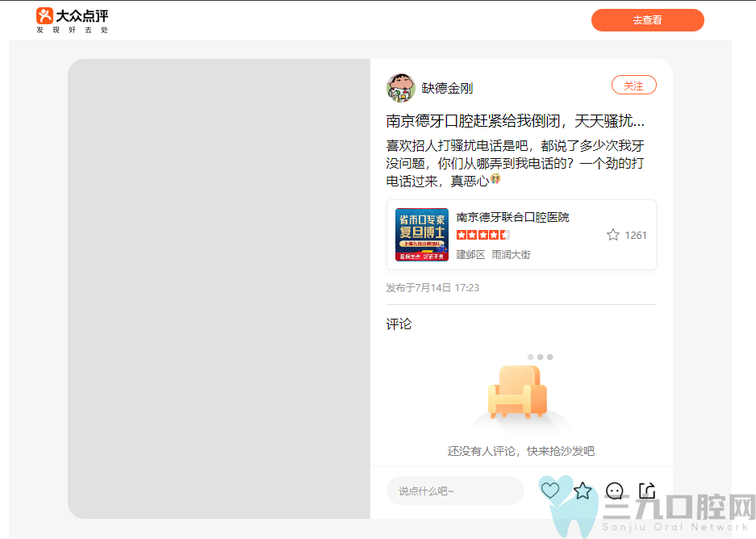Click 缺德金刚's profile avatar
This screenshot has width=756, height=539.
click(x=401, y=88)
